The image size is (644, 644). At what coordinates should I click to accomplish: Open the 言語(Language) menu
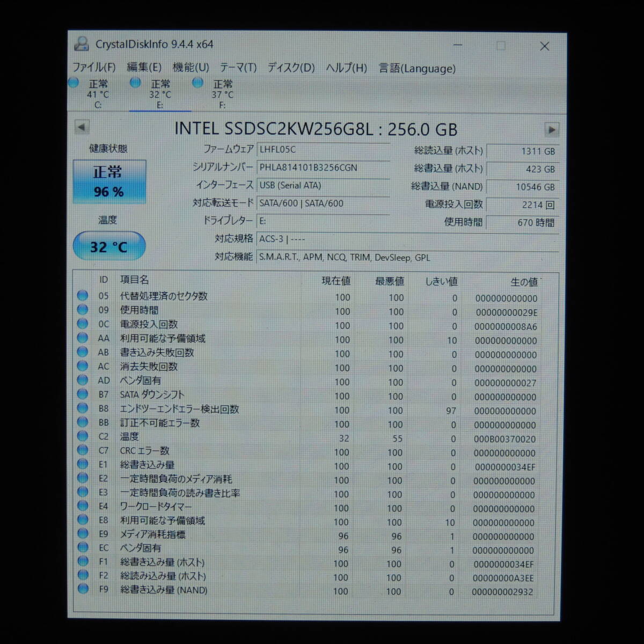417,68
